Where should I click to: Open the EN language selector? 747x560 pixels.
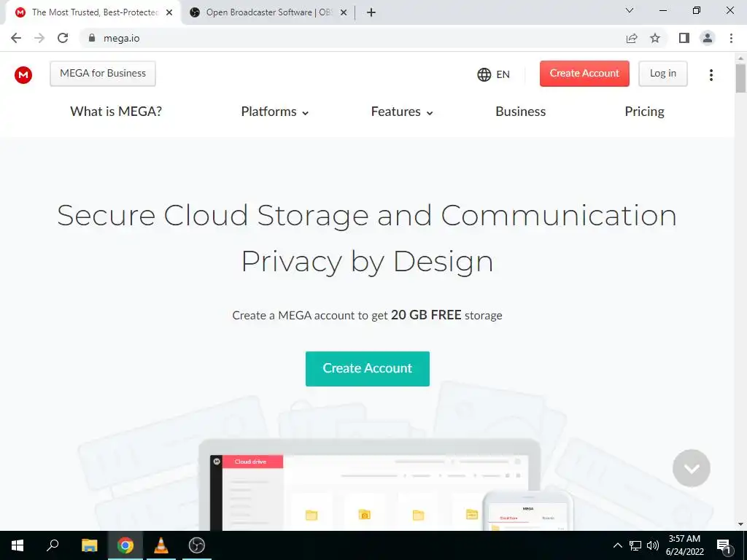tap(494, 74)
